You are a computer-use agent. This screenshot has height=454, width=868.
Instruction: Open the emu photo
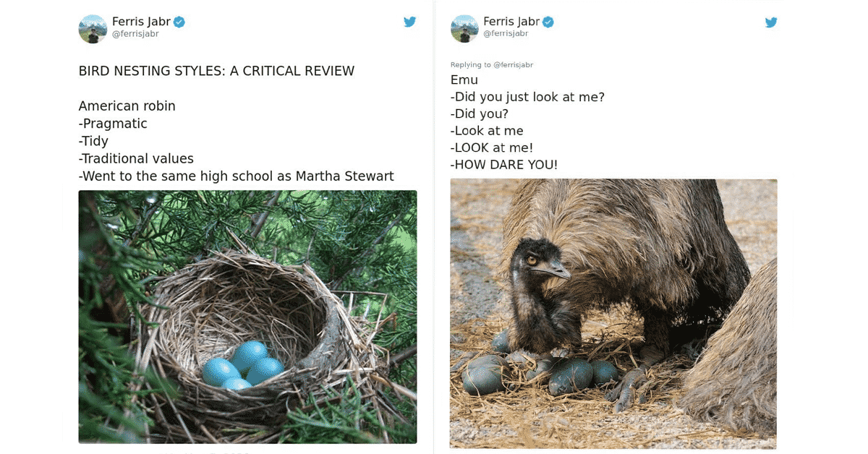tap(613, 314)
